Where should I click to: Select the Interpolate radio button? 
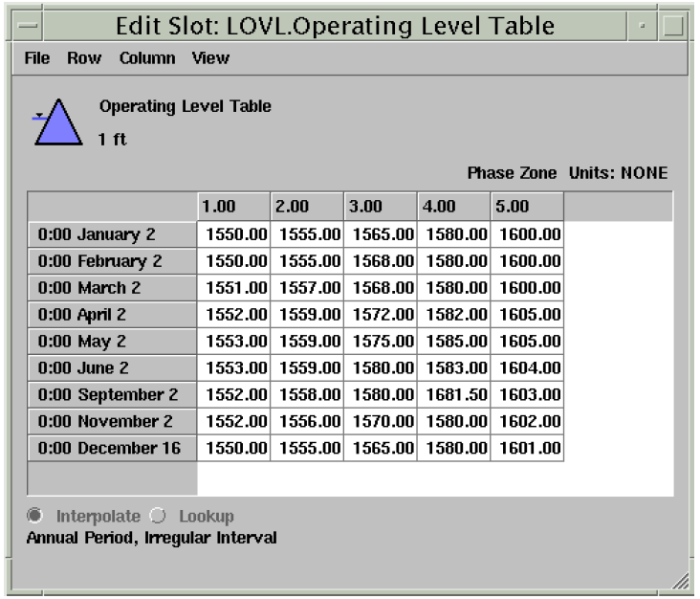35,517
